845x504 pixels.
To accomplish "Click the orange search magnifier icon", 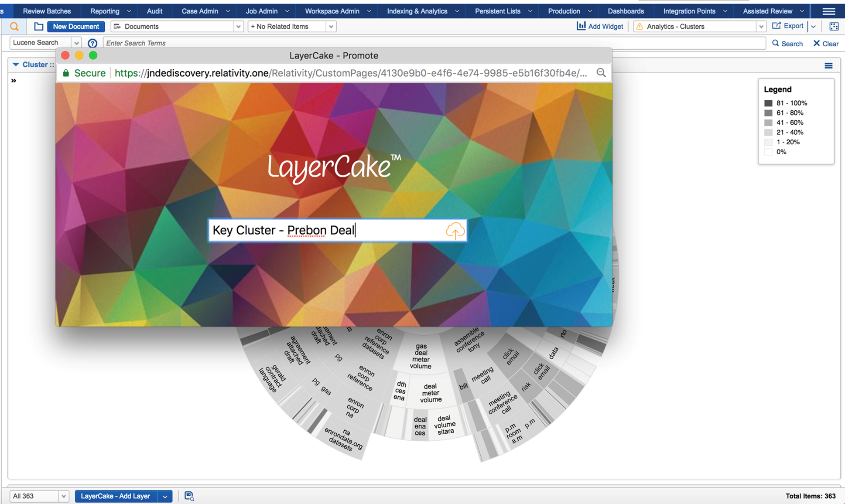I will [x=14, y=27].
